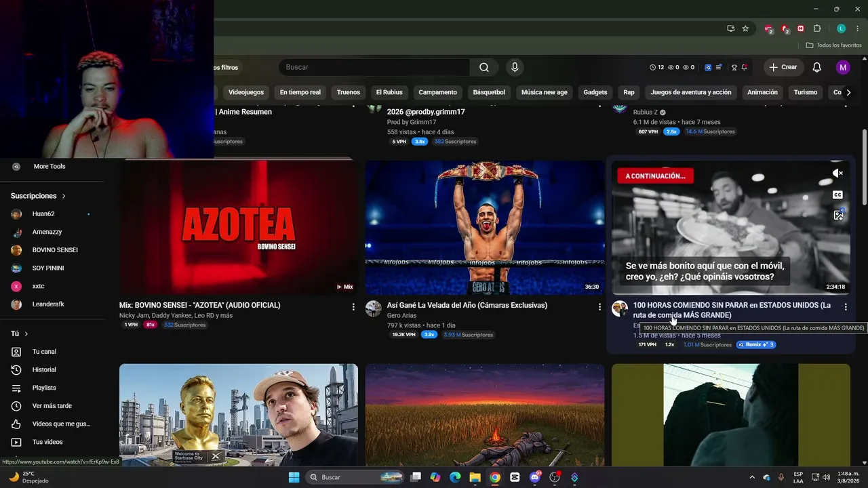Show hidden system tray icons chevron
The image size is (868, 488).
[752, 477]
